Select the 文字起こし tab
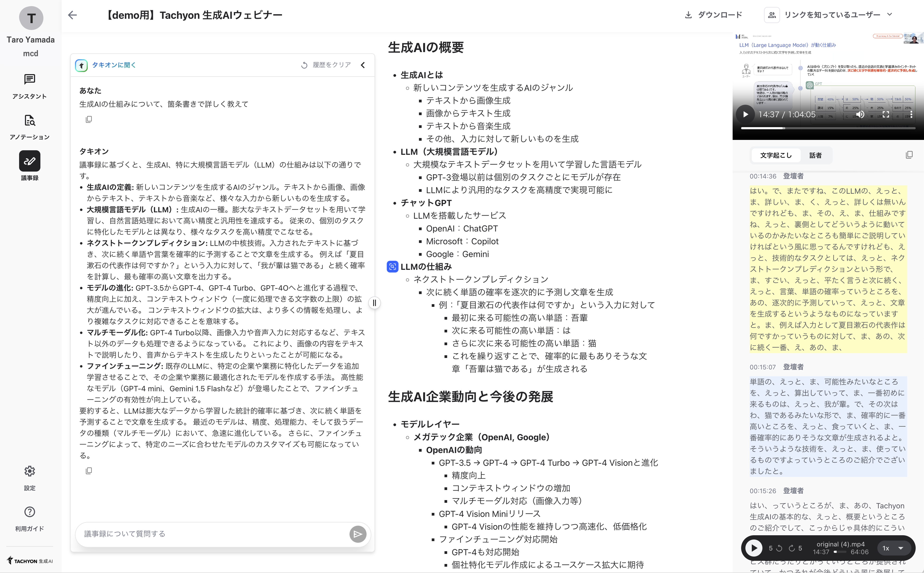This screenshot has height=573, width=924. [776, 155]
